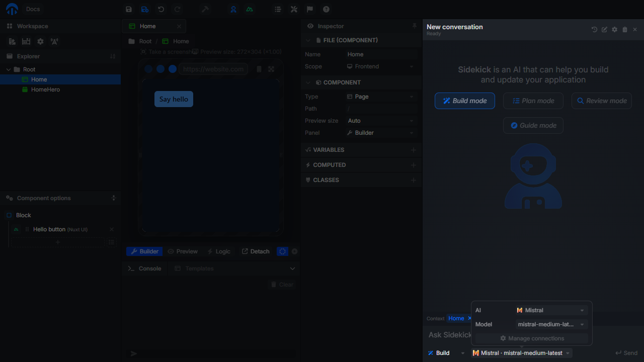This screenshot has width=644, height=362.
Task: Click Take a screenshot icon above preview
Action: [143, 52]
